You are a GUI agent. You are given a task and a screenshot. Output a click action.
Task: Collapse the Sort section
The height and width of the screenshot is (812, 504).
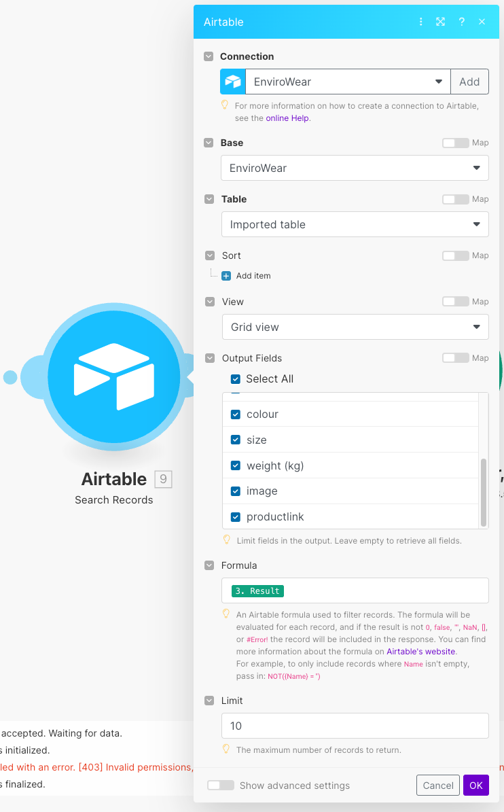tap(210, 255)
